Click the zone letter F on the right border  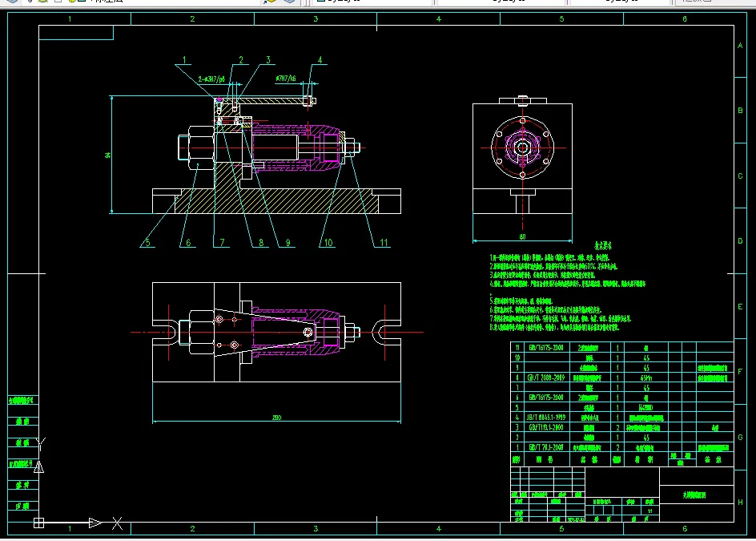click(740, 372)
